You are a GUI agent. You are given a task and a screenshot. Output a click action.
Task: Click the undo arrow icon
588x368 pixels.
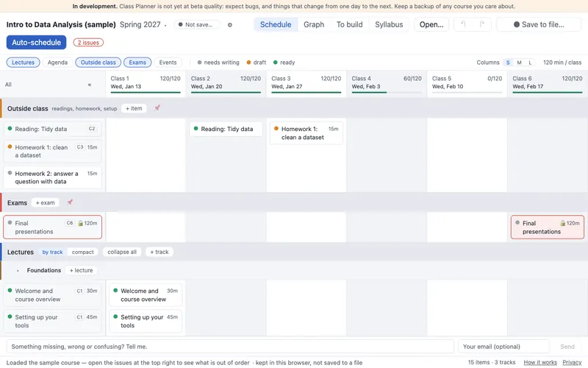[463, 24]
